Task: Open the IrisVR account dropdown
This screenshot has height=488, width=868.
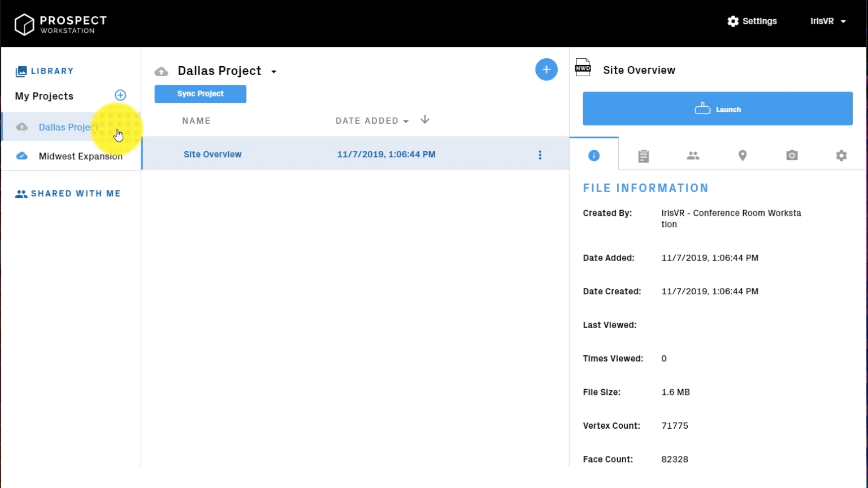Action: 828,21
